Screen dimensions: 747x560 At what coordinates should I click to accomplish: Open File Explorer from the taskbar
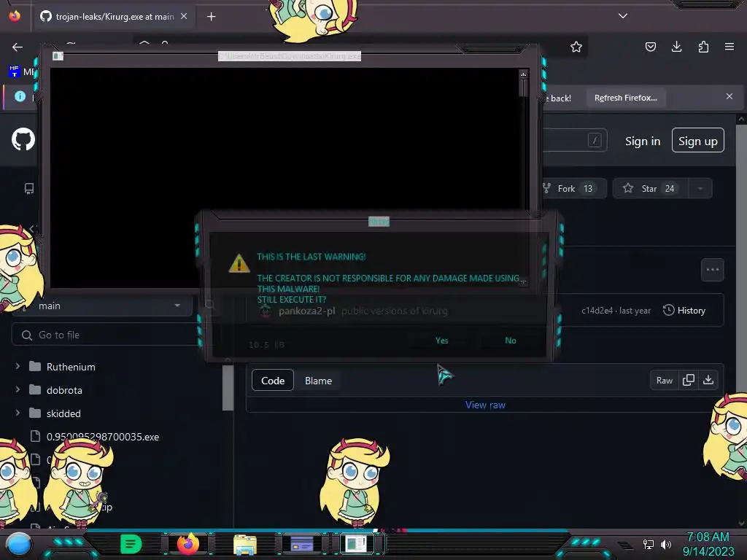pos(245,544)
